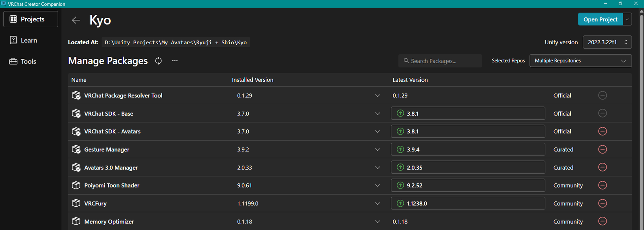The image size is (644, 230).
Task: Update VRChat SDK - Avatars to 3.8.1
Action: (468, 131)
